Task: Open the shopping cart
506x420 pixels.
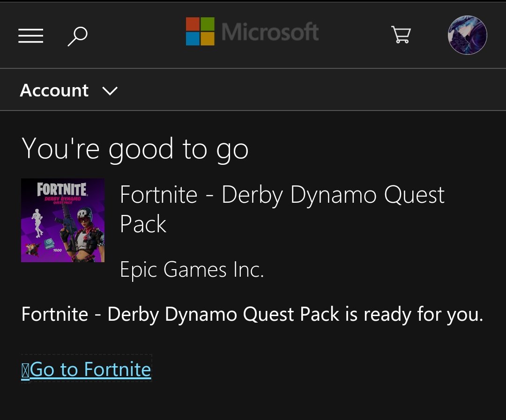Action: pyautogui.click(x=401, y=35)
